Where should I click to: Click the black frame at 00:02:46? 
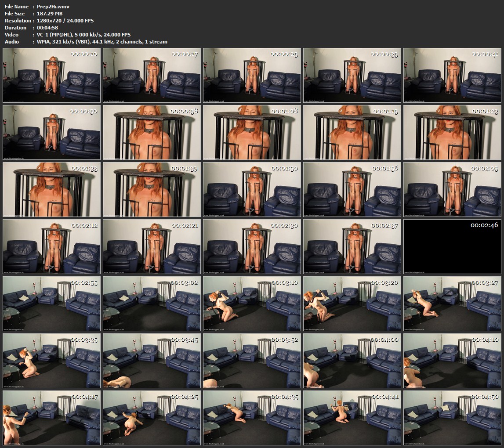pyautogui.click(x=452, y=246)
